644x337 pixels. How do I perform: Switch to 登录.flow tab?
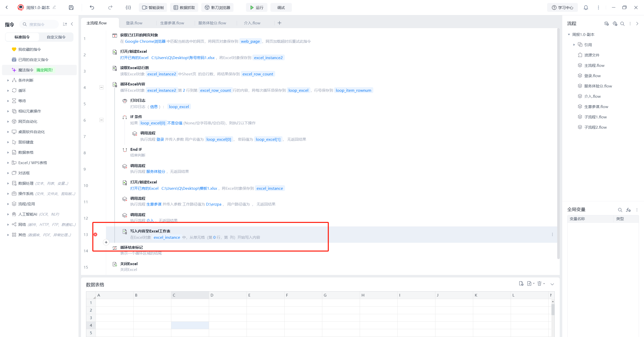[x=134, y=23]
